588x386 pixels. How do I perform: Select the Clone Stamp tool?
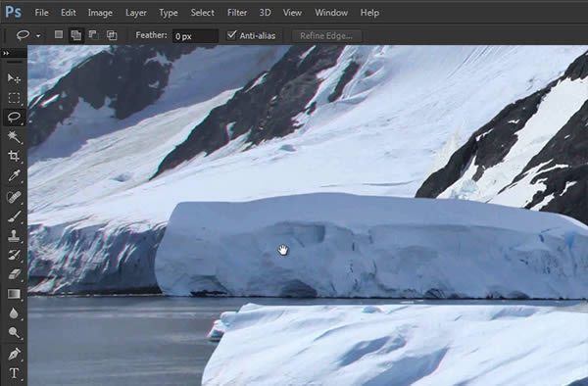pyautogui.click(x=14, y=236)
